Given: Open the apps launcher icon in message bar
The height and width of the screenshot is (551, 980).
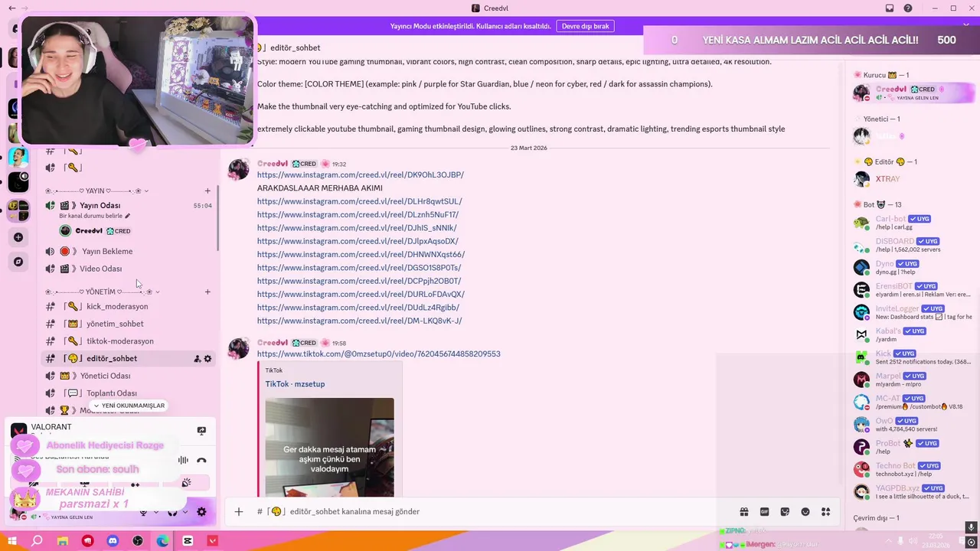Looking at the screenshot, I should click(825, 512).
